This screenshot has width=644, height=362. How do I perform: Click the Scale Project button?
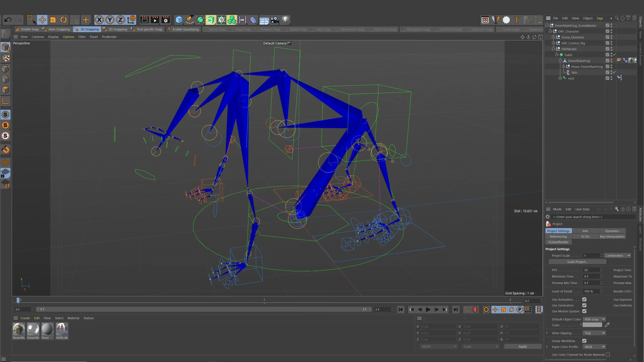[577, 262]
